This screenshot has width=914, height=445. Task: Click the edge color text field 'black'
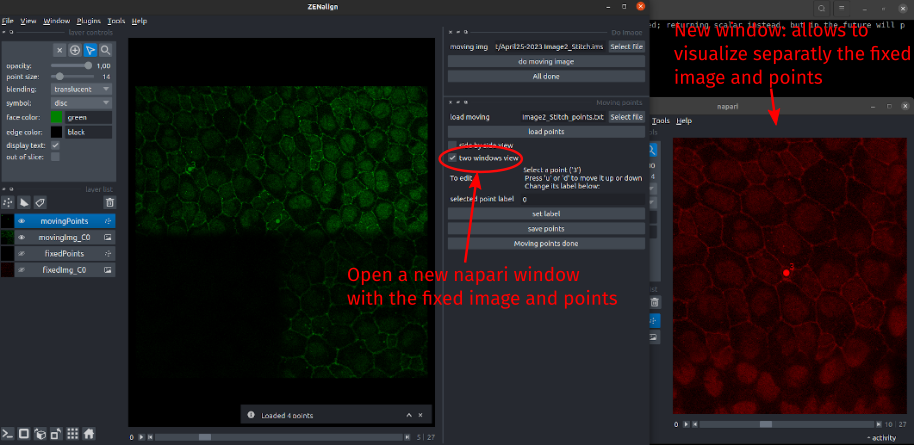88,132
